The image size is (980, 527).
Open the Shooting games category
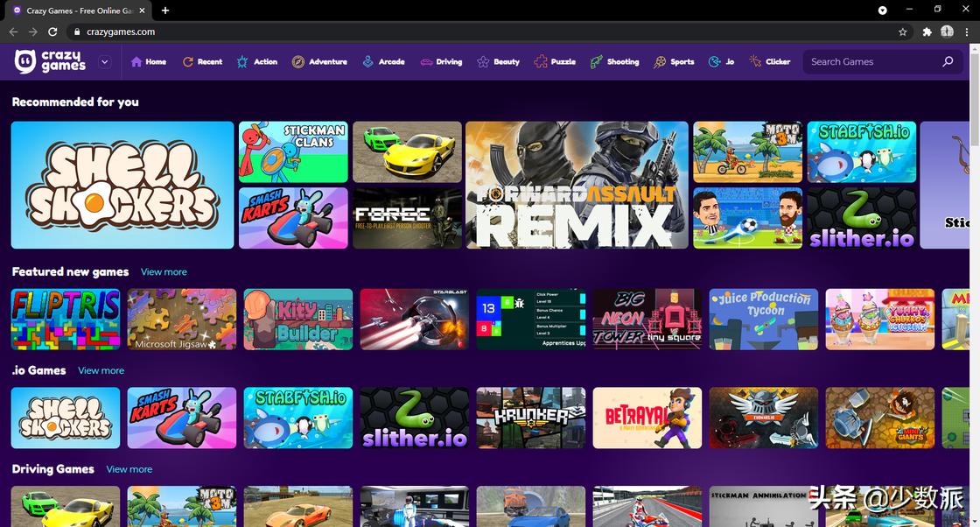[x=614, y=62]
